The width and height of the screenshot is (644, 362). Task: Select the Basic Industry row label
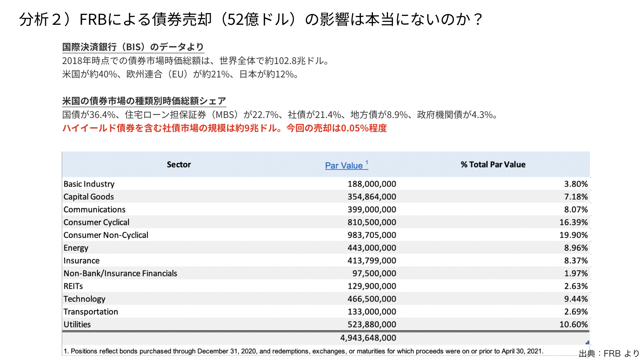point(89,184)
